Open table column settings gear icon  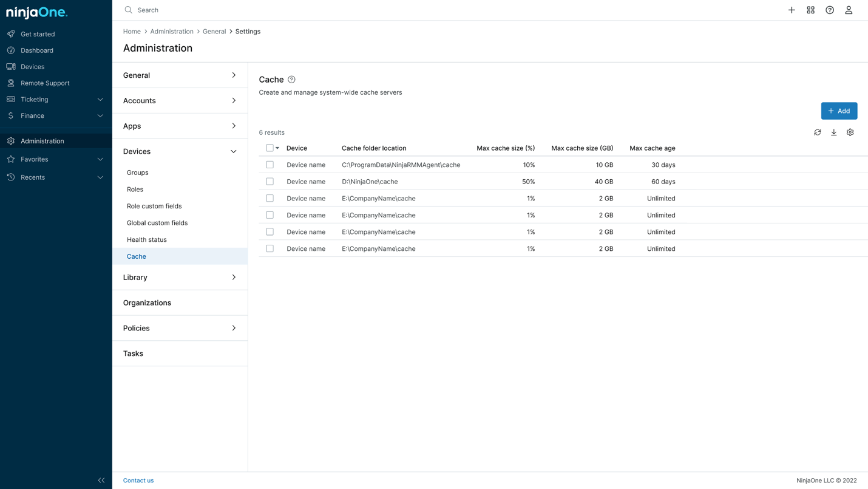(x=850, y=132)
